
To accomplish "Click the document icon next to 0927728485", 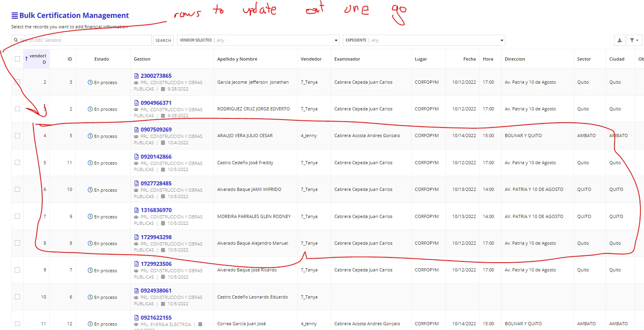I will pyautogui.click(x=136, y=183).
